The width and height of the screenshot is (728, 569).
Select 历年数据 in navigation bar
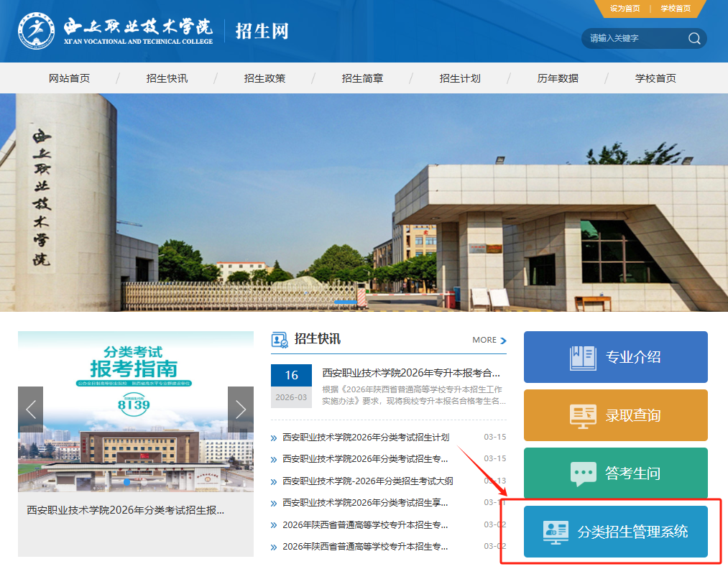coord(558,78)
